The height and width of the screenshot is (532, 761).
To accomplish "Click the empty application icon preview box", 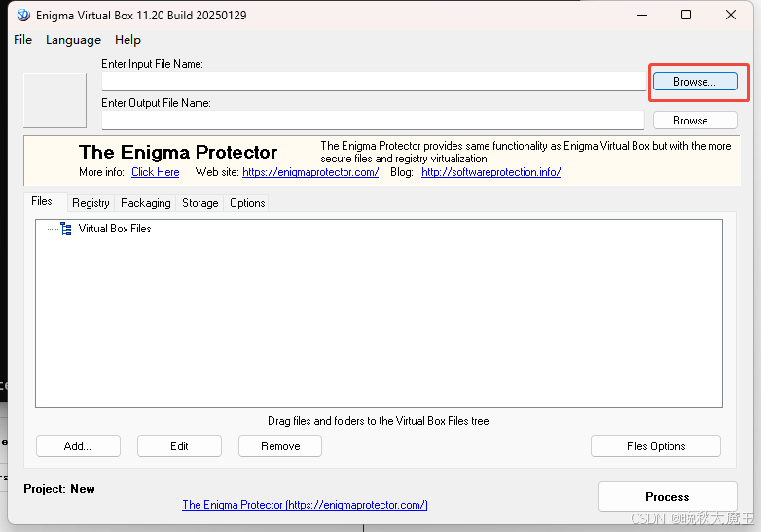I will click(x=54, y=100).
